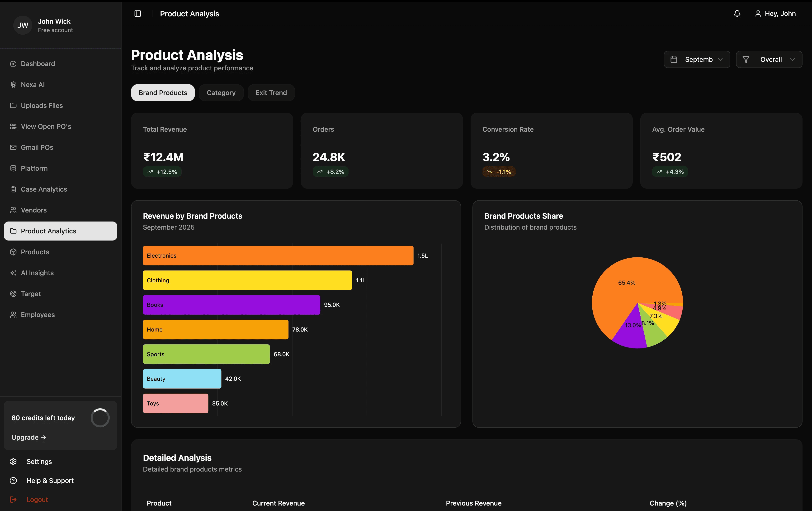
Task: Click the AI Insights sparkle icon
Action: 13,273
